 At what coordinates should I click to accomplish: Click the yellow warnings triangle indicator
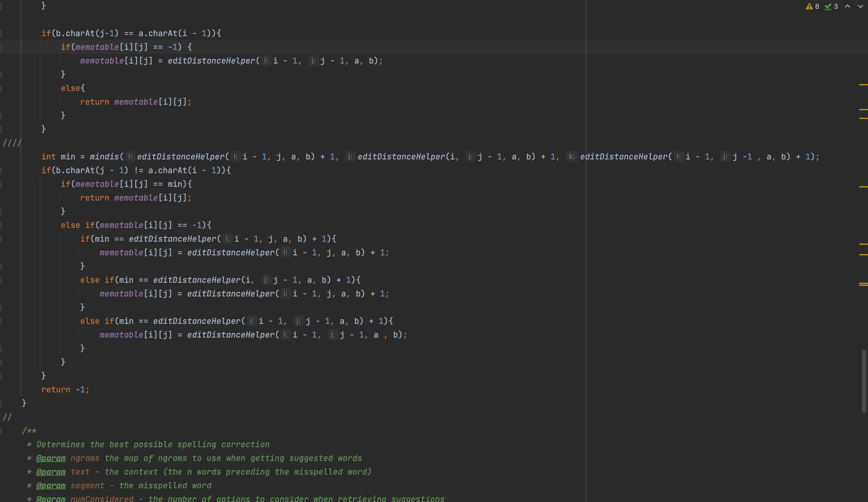[x=809, y=6]
